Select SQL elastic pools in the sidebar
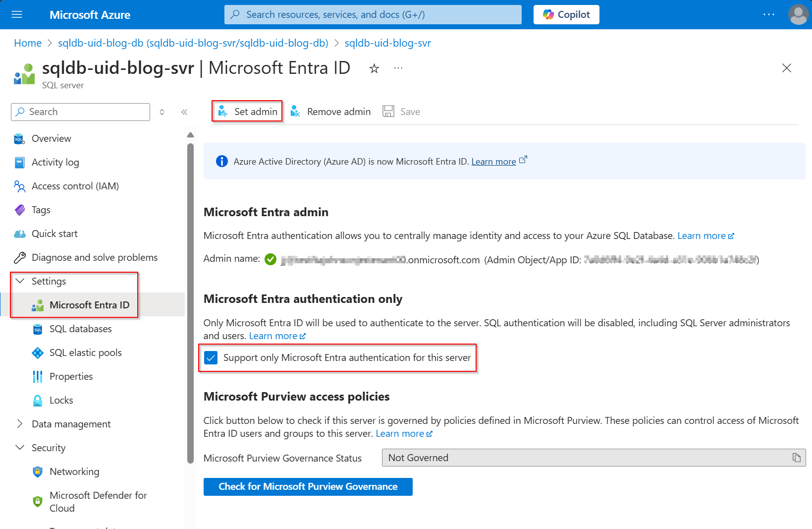The height and width of the screenshot is (529, 812). [85, 353]
